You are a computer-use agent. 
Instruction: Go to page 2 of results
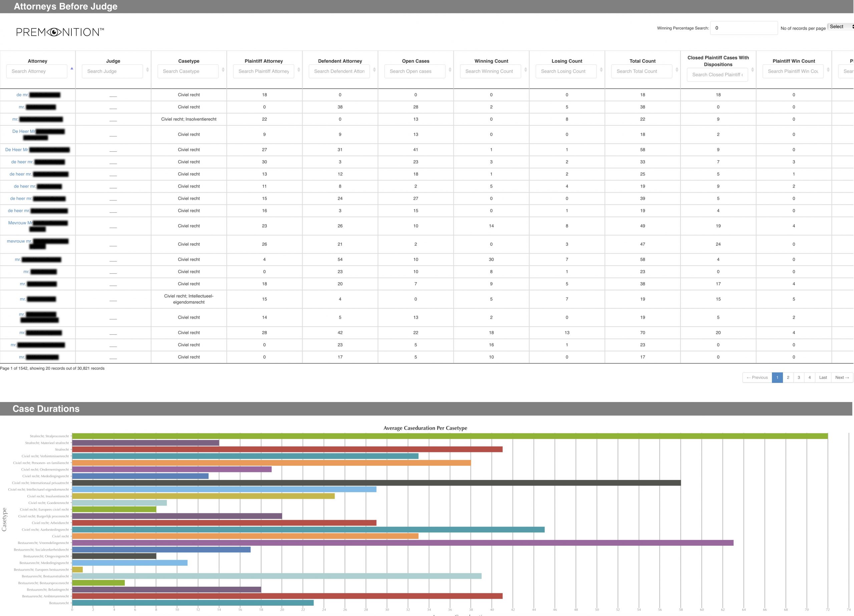point(788,377)
